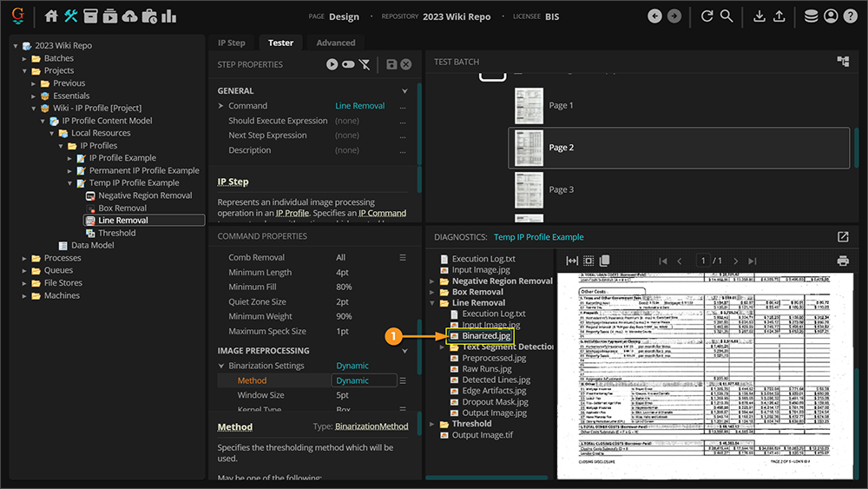Click the download icon in top bar

coord(759,16)
